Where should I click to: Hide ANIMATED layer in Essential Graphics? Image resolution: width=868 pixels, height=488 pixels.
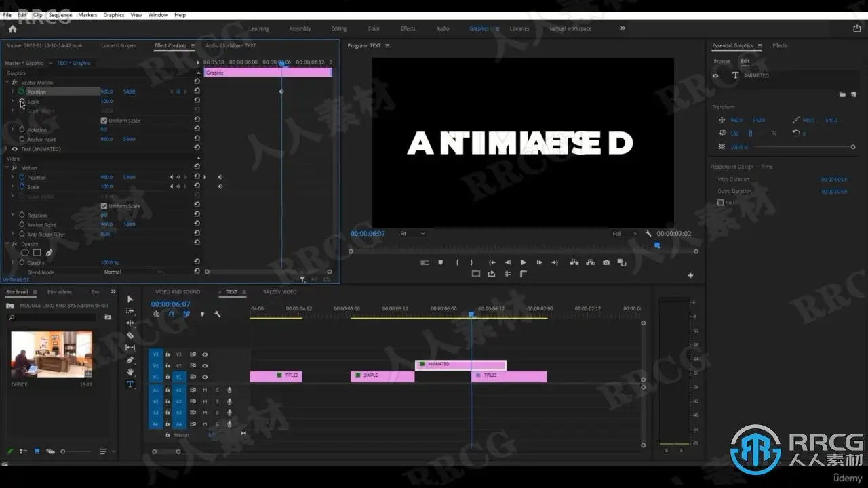(x=715, y=76)
